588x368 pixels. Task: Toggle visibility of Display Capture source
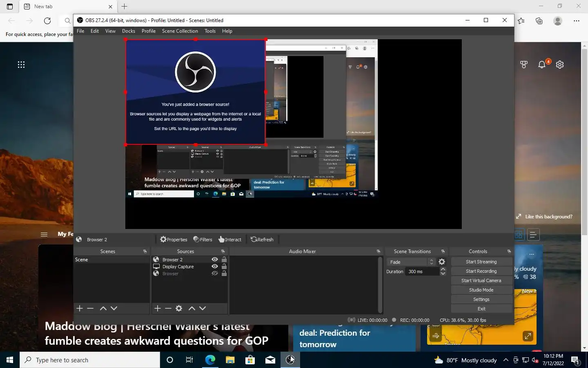click(215, 267)
